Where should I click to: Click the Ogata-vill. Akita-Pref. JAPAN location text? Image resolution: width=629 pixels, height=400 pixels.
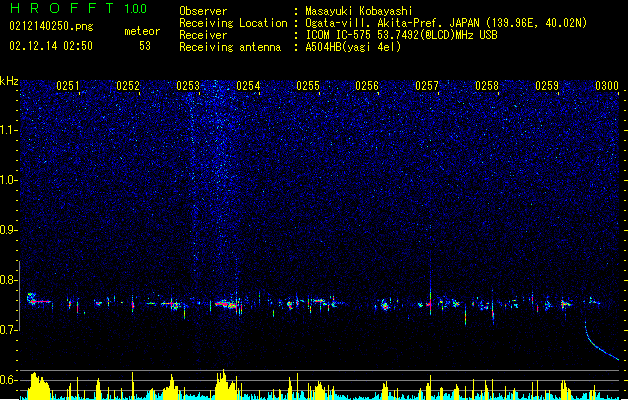point(446,23)
